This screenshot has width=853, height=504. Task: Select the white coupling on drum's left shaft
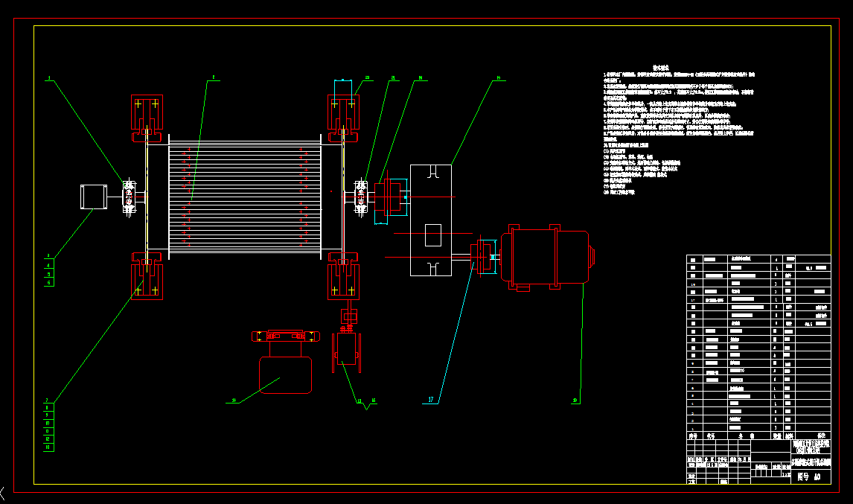click(129, 197)
